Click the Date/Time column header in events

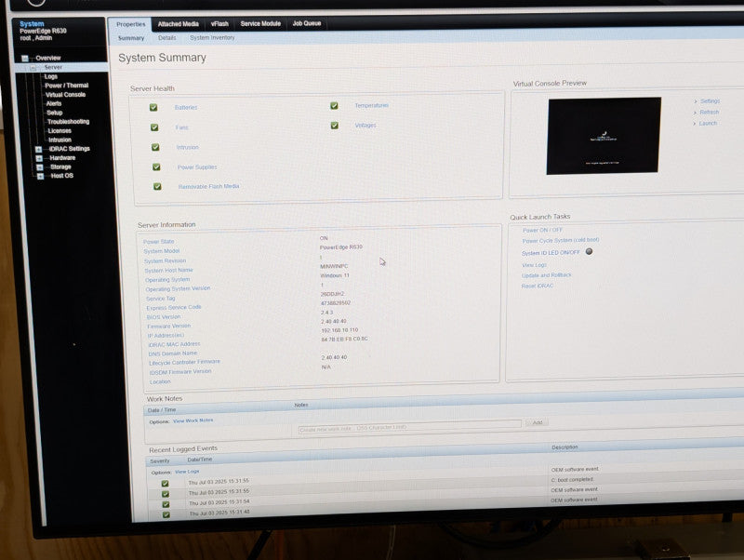(x=199, y=460)
